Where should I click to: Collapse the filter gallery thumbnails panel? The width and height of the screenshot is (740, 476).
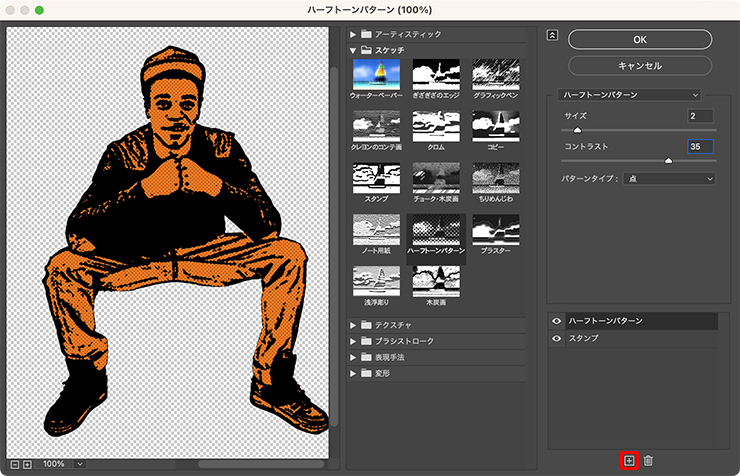pos(551,34)
